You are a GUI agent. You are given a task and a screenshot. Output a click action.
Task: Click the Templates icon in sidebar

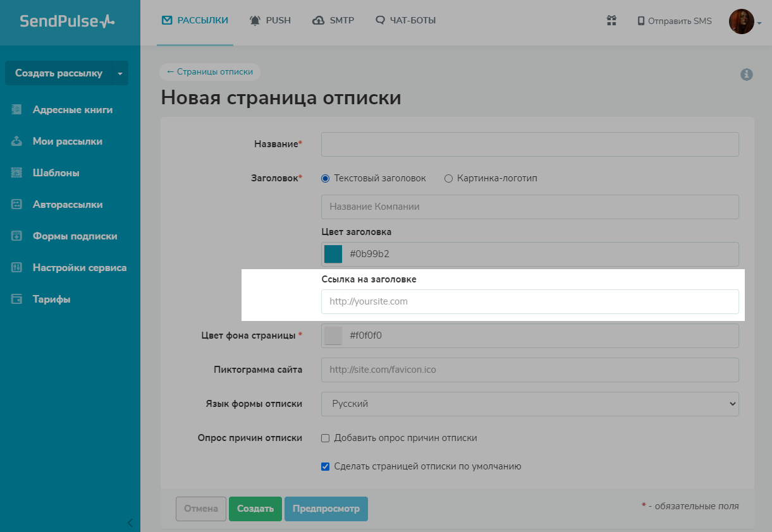17,173
